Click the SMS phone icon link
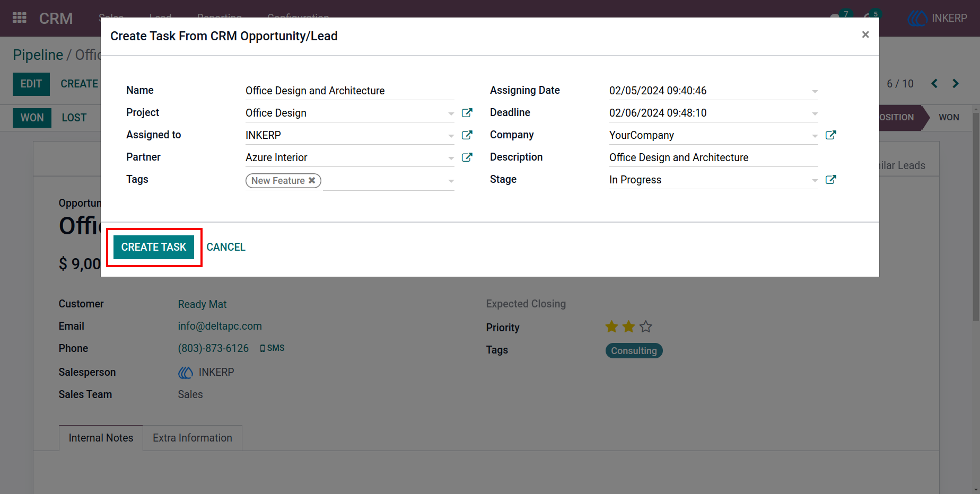Viewport: 980px width, 494px height. [272, 348]
